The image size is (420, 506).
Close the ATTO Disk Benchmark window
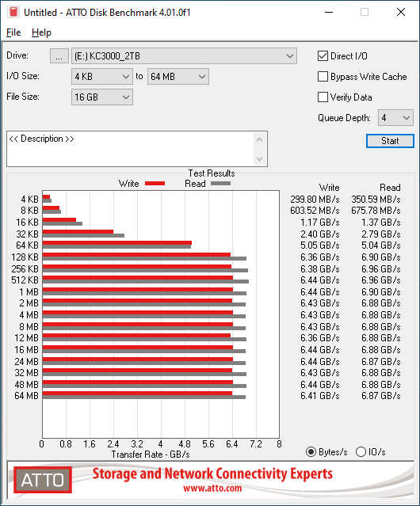click(x=401, y=12)
